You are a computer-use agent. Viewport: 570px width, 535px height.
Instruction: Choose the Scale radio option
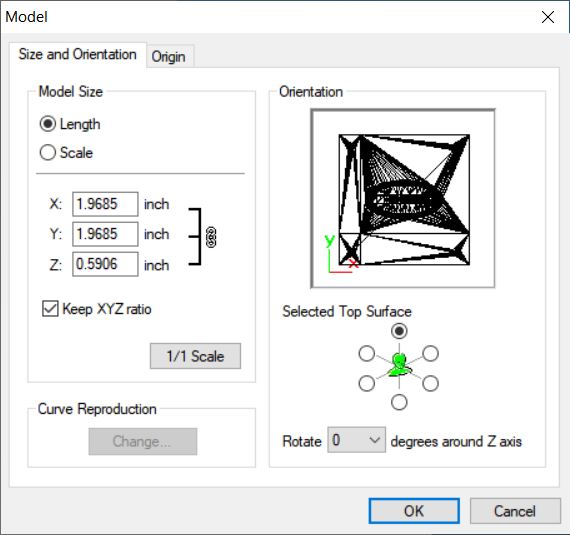click(x=66, y=153)
